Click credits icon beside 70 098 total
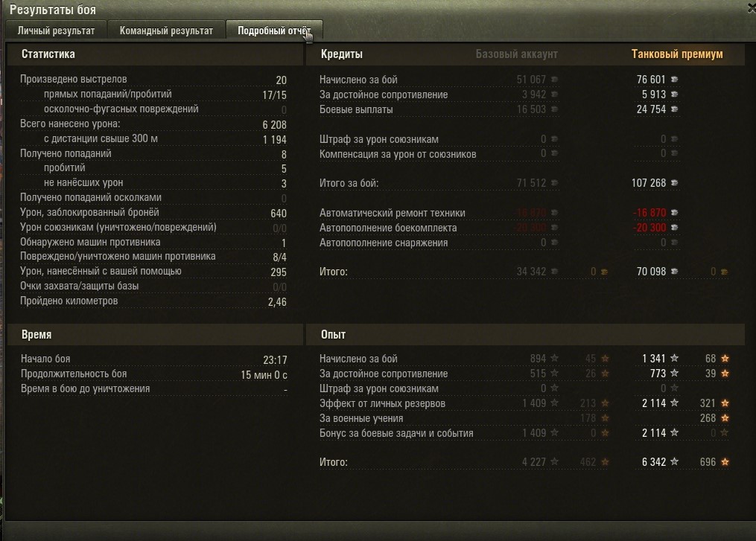The height and width of the screenshot is (541, 756). tap(675, 272)
